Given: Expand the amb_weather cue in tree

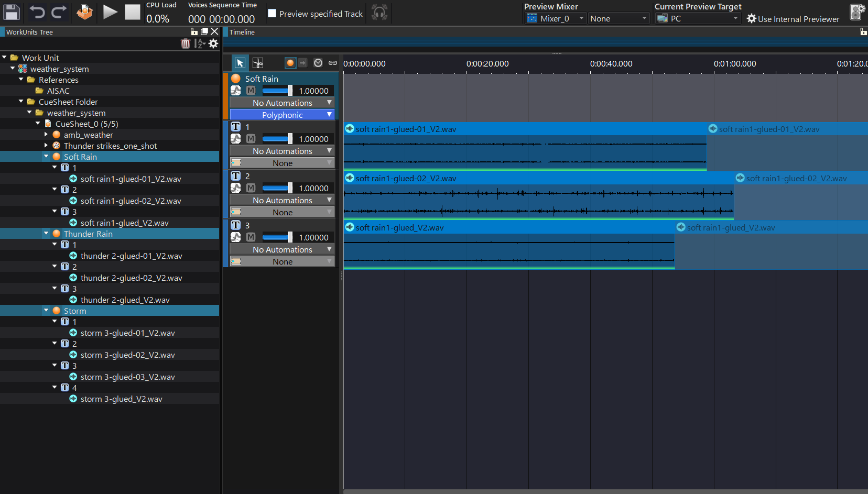Looking at the screenshot, I should (46, 135).
